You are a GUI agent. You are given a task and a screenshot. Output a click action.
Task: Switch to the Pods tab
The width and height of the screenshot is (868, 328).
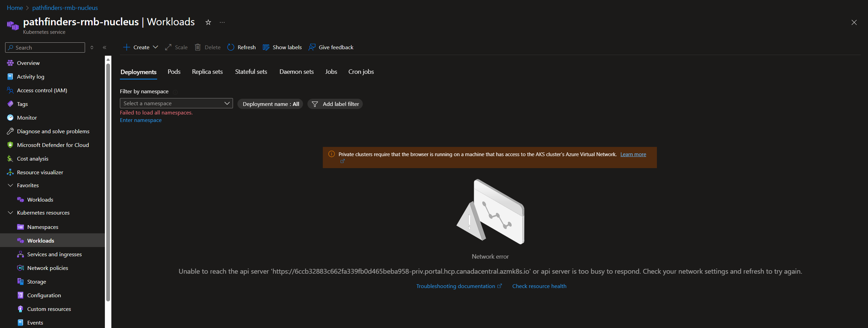[x=174, y=72]
